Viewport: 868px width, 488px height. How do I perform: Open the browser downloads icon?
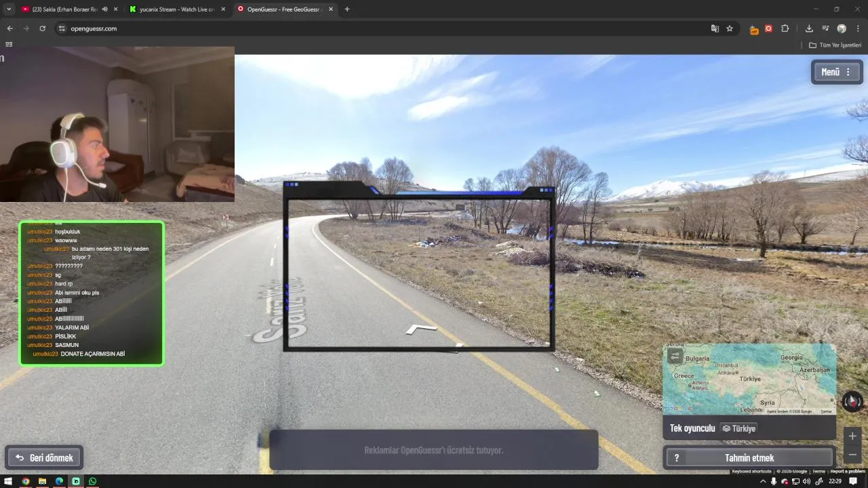tap(809, 28)
